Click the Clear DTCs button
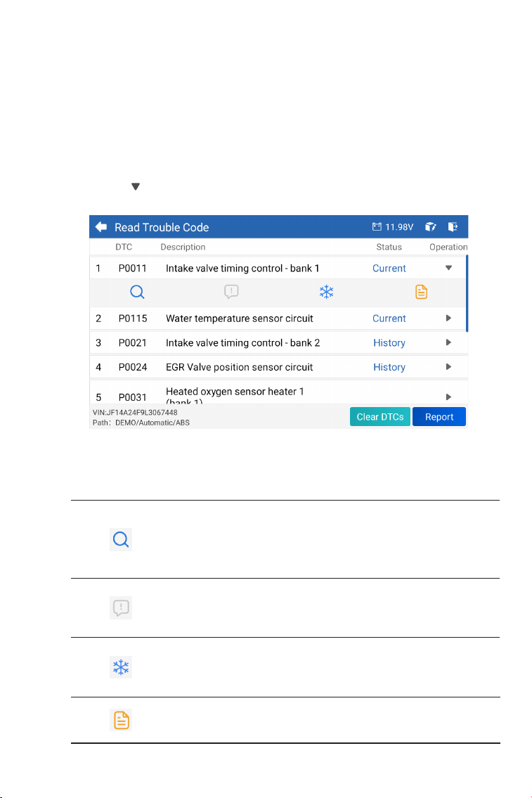532x798 pixels. (x=380, y=417)
